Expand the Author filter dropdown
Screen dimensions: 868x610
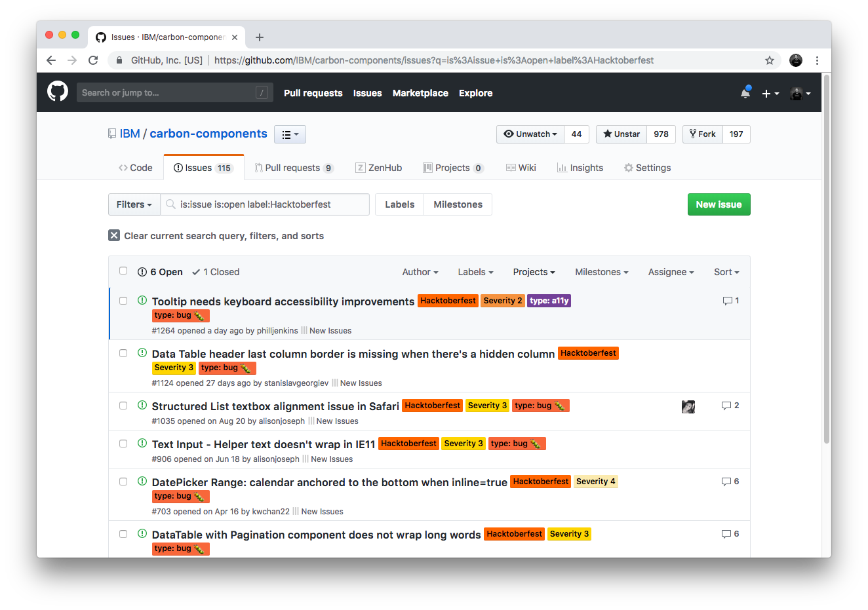click(420, 272)
